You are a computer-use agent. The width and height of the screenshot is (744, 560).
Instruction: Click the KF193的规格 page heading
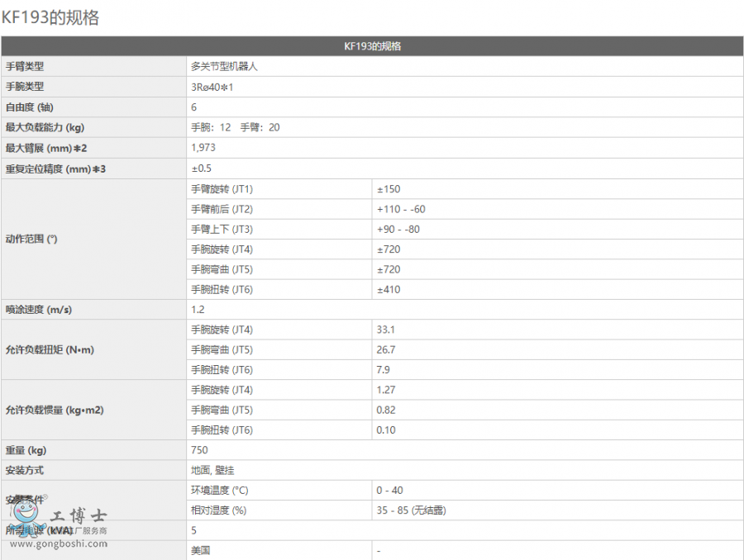pyautogui.click(x=50, y=17)
